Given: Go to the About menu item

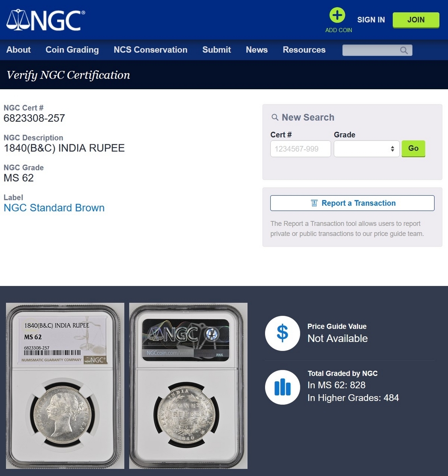Looking at the screenshot, I should [x=18, y=50].
